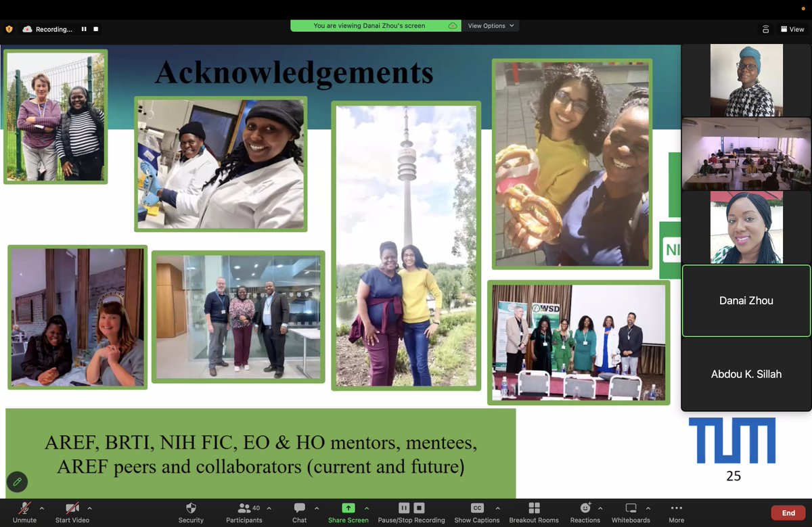Click the annotate pencil icon
The width and height of the screenshot is (812, 527).
[18, 482]
